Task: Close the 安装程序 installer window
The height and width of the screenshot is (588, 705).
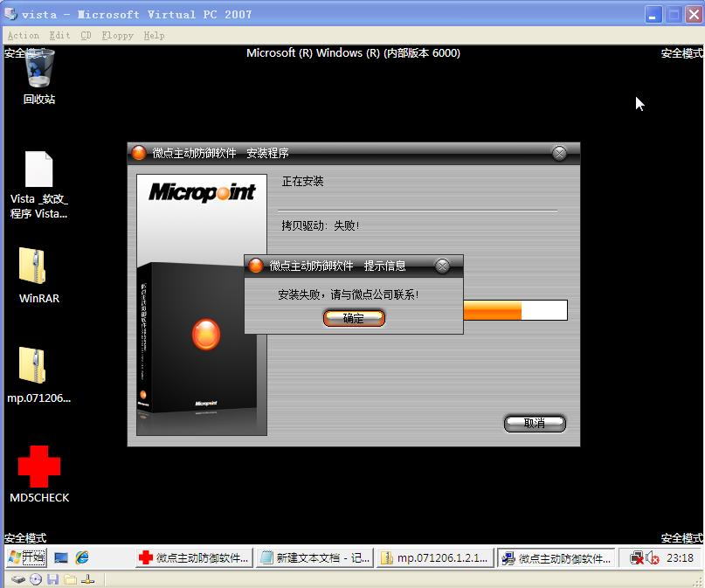Action: [x=559, y=153]
